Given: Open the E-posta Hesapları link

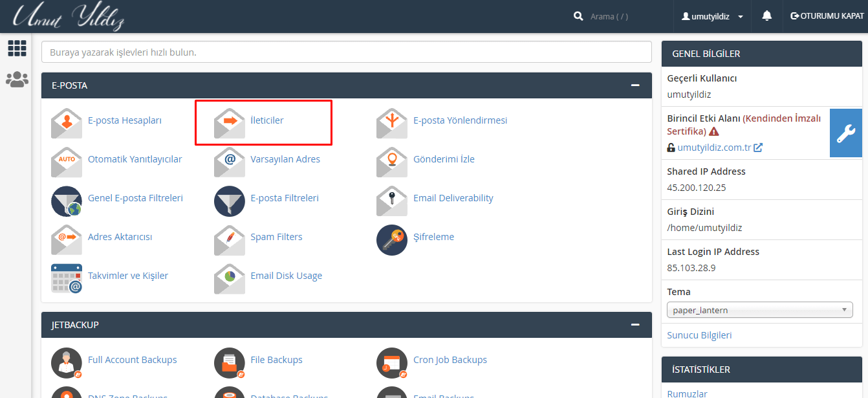Looking at the screenshot, I should point(125,120).
